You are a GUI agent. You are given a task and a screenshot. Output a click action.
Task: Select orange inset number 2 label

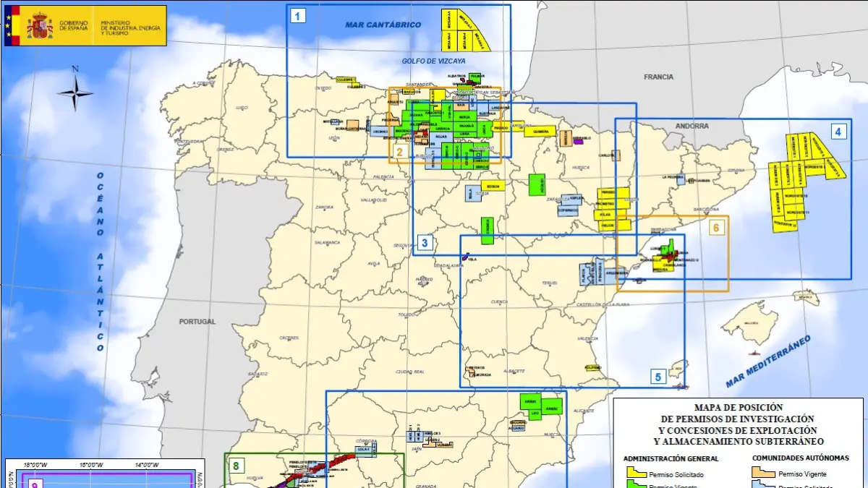[x=399, y=152]
